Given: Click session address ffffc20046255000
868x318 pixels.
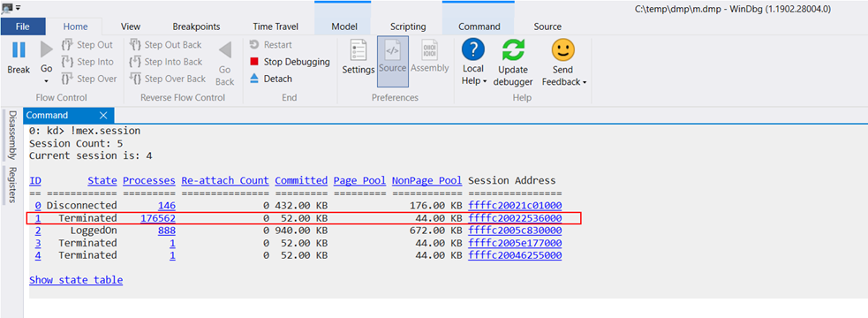Looking at the screenshot, I should click(515, 255).
